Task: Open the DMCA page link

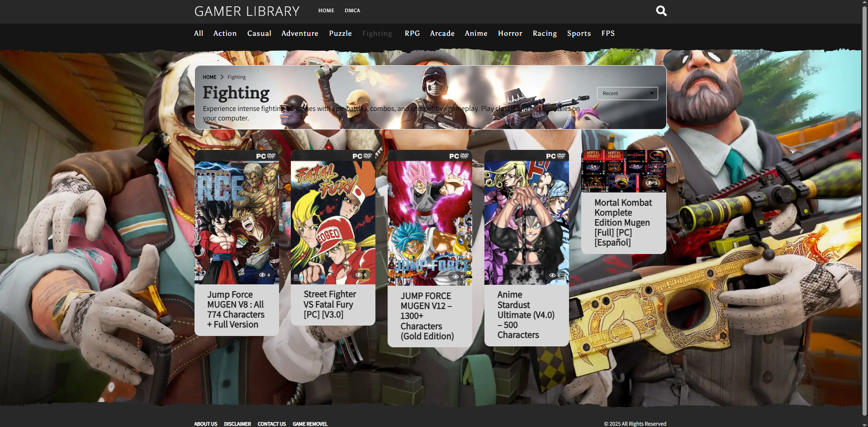Action: point(352,10)
